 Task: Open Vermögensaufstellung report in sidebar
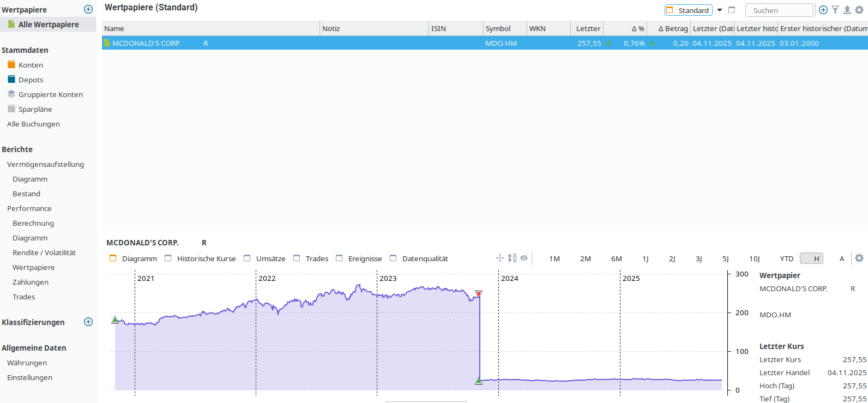45,164
